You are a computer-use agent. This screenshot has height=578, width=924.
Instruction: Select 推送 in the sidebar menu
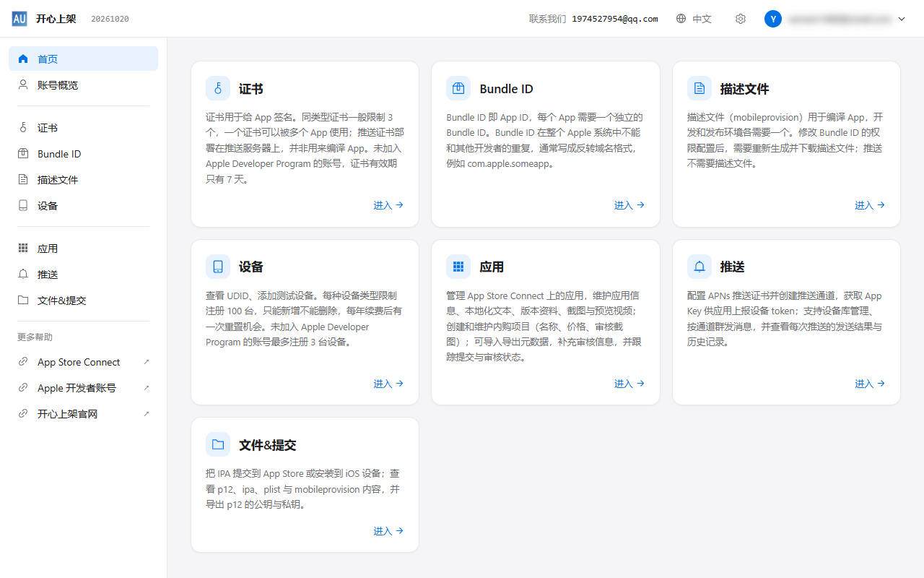coord(83,275)
